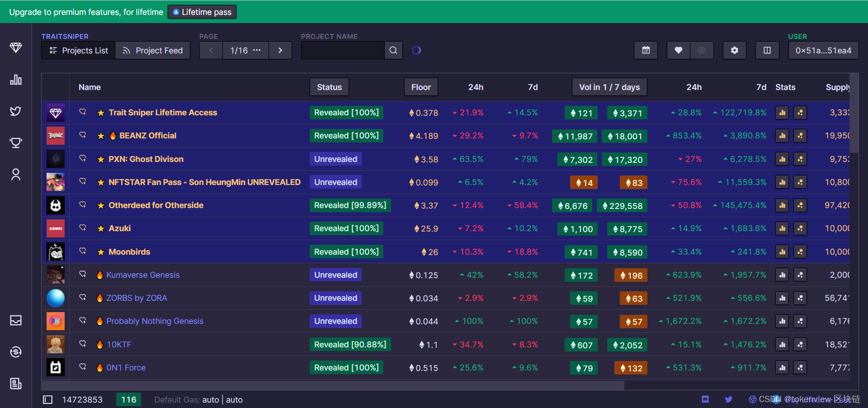Screen dimensions: 868x408
Task: Go to the previous page arrow
Action: (x=211, y=50)
